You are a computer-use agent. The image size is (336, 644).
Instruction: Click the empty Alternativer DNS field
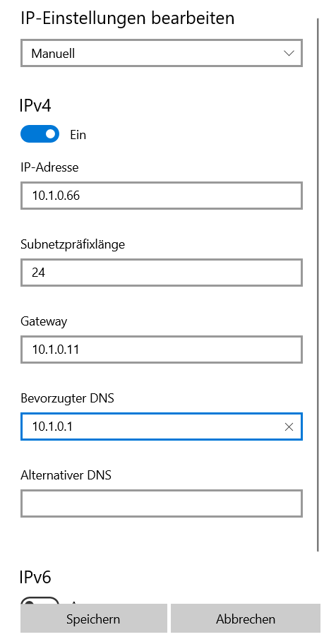[162, 503]
